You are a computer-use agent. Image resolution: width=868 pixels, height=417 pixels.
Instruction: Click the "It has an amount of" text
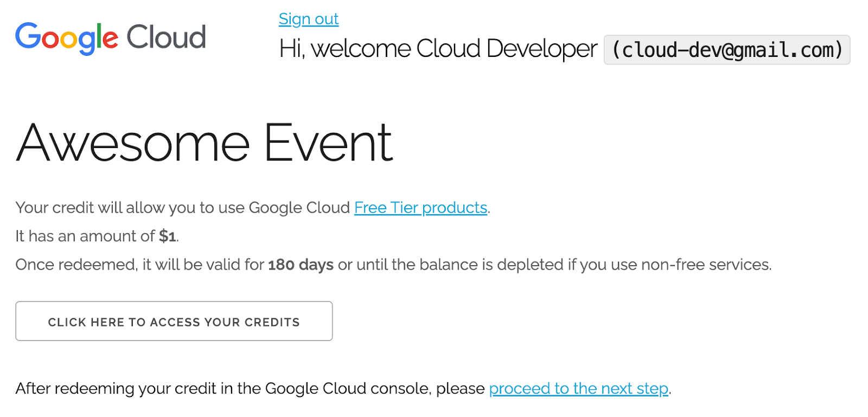(85, 236)
